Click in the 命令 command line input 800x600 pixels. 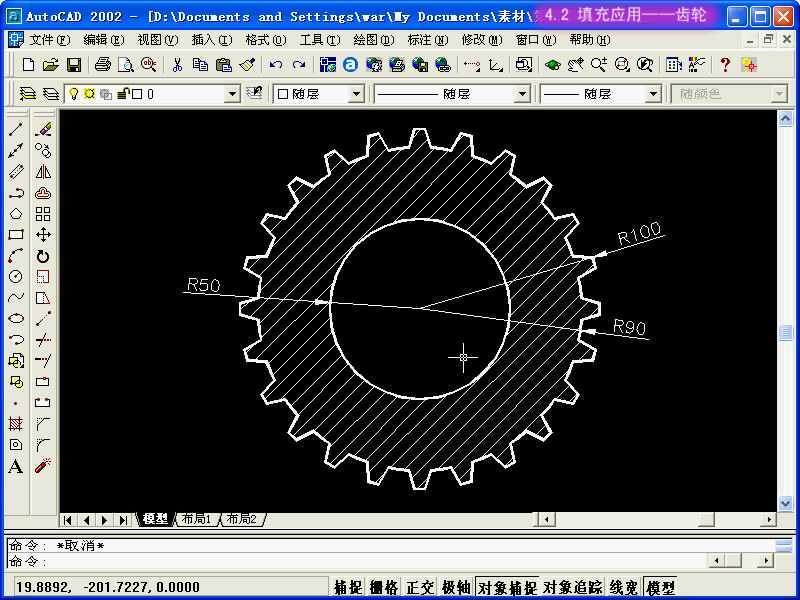click(357, 561)
